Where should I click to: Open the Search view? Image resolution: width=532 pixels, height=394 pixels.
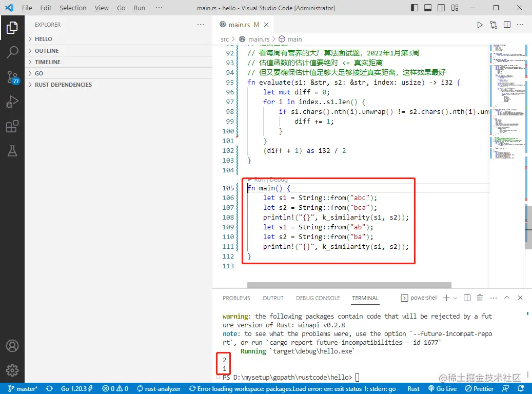[x=12, y=52]
